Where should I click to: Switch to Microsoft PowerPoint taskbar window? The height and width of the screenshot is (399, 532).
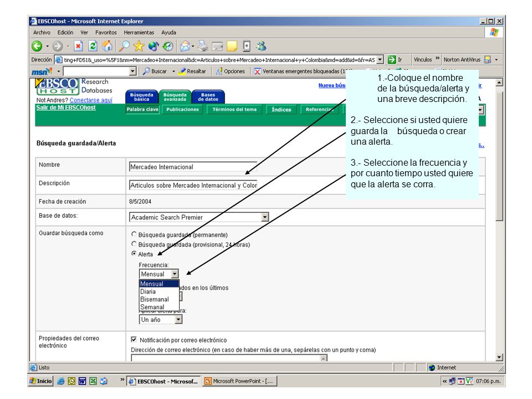[240, 381]
